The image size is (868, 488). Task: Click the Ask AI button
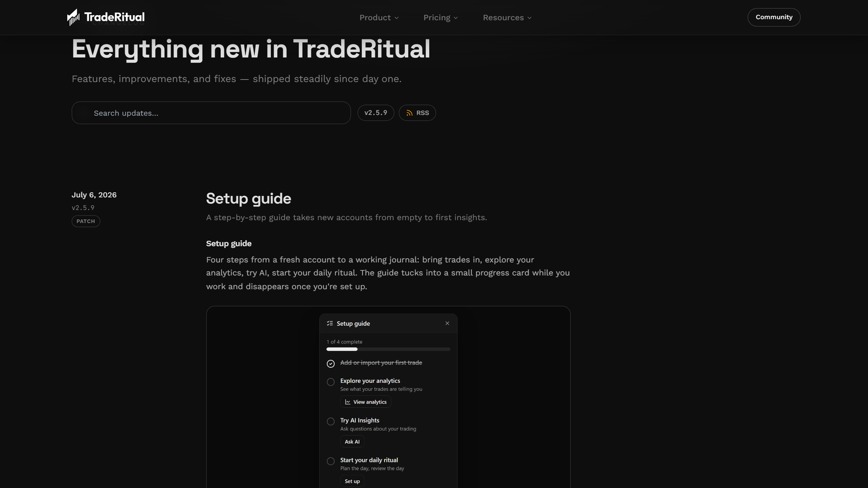(x=352, y=441)
